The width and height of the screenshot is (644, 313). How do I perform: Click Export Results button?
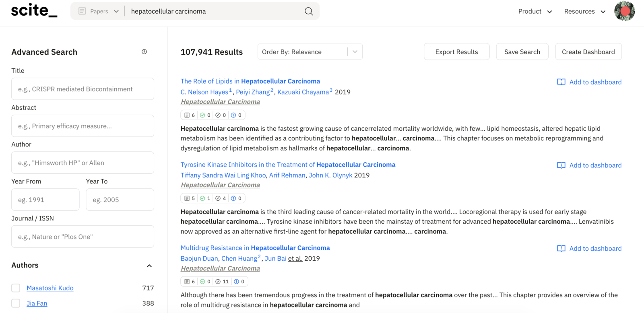click(x=456, y=52)
